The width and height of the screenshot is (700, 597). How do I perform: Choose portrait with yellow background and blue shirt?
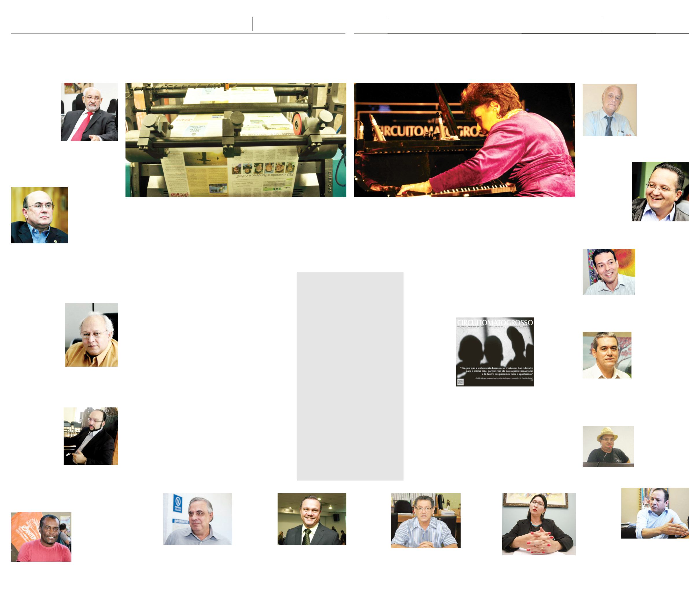coord(40,215)
